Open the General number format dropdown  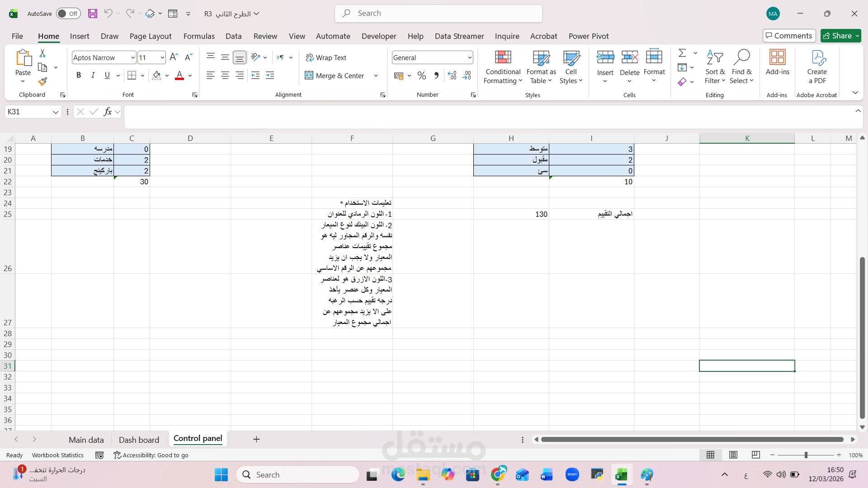[470, 57]
